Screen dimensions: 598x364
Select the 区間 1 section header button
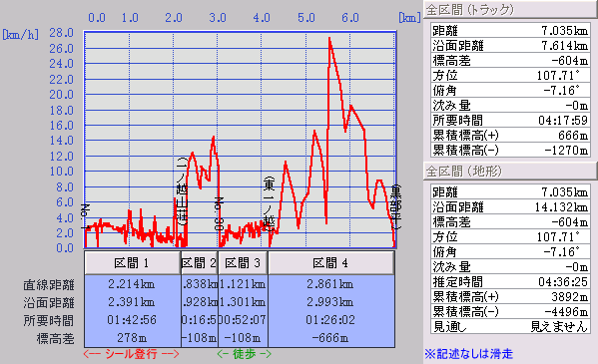(133, 262)
